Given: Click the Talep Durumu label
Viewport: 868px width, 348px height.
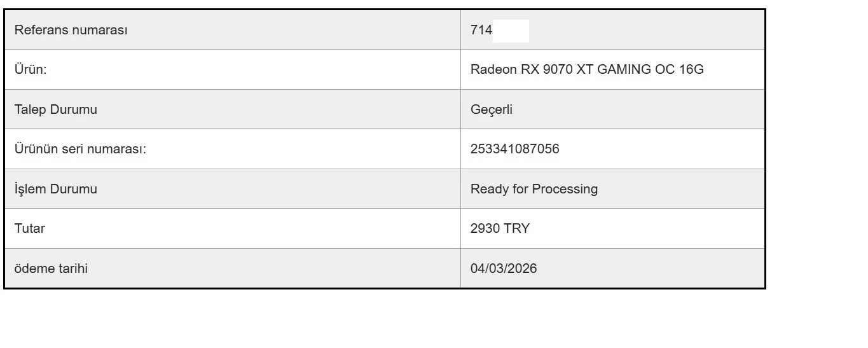Looking at the screenshot, I should 56,109.
